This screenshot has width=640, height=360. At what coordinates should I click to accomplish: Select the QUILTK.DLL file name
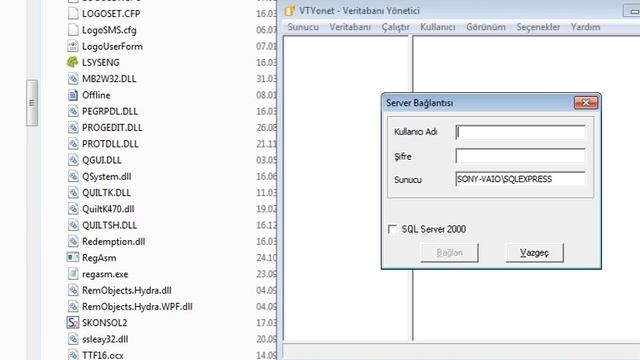tap(106, 193)
